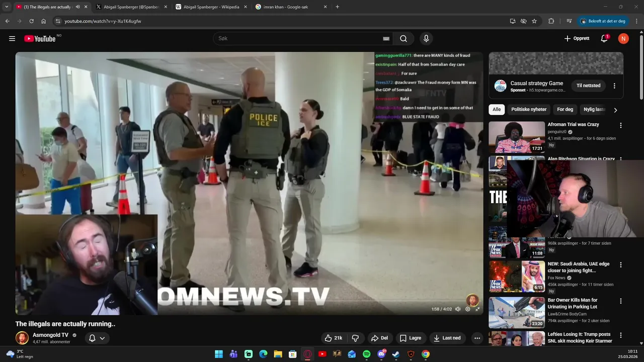Open the account avatar menu

point(623,39)
